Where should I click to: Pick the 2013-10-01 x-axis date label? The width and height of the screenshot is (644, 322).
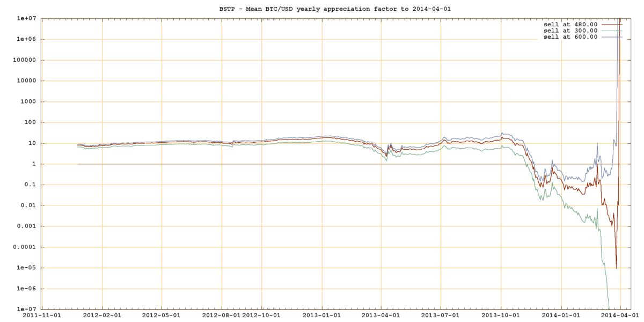(501, 316)
